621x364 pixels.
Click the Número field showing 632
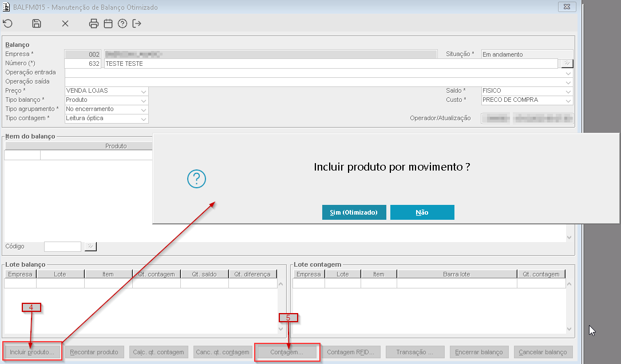[x=83, y=64]
